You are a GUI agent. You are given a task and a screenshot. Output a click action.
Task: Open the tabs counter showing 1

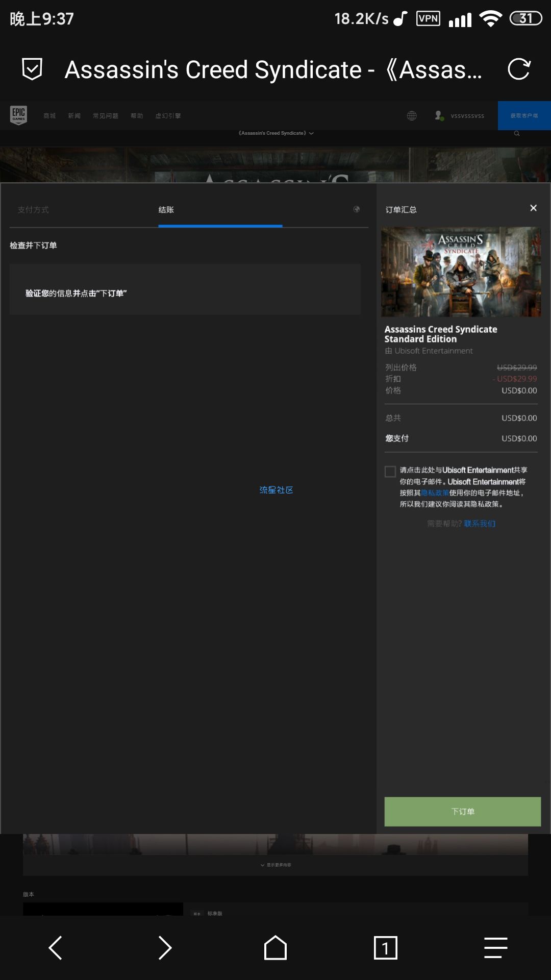click(386, 948)
